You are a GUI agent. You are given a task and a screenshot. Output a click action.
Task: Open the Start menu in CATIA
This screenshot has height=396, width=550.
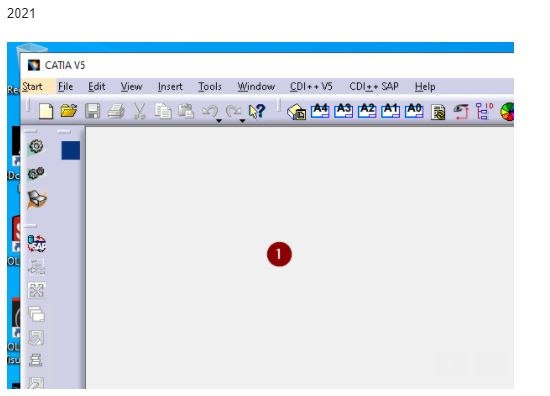32,87
